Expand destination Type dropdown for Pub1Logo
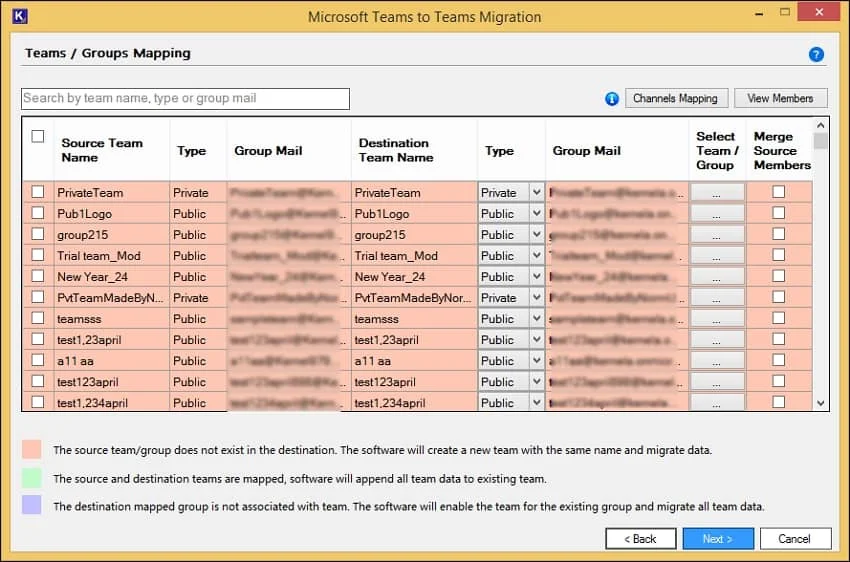This screenshot has height=562, width=850. tap(536, 214)
